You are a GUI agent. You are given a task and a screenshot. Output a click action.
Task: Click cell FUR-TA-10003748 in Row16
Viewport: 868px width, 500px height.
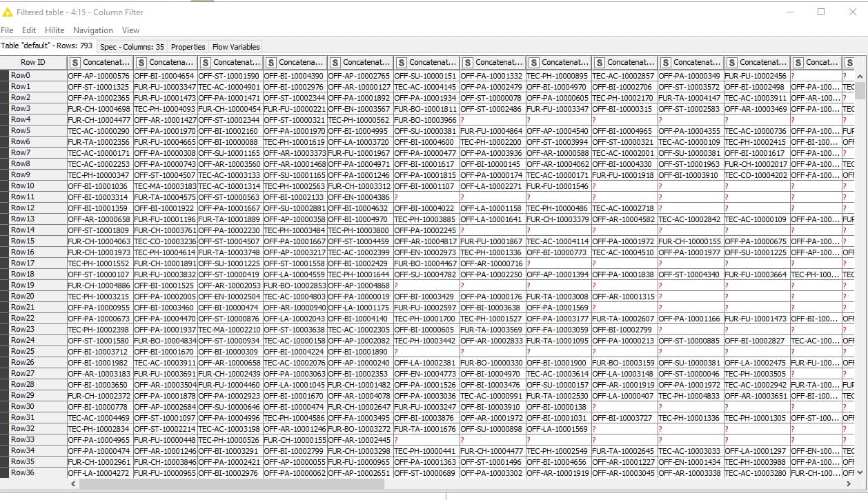click(230, 252)
